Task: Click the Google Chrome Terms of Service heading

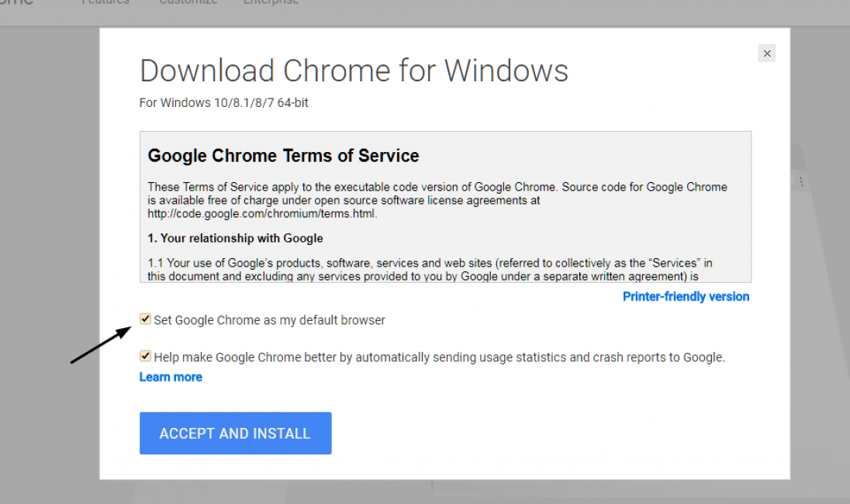Action: point(283,156)
